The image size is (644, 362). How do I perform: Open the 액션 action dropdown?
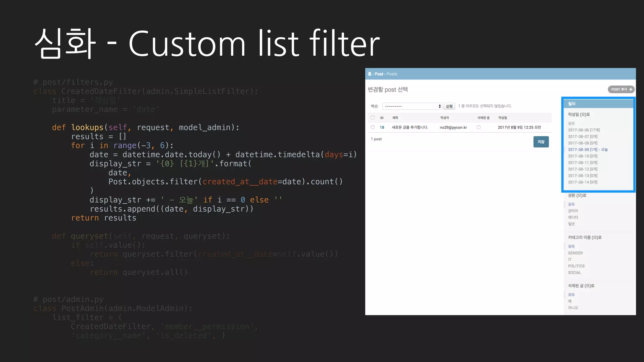[412, 106]
